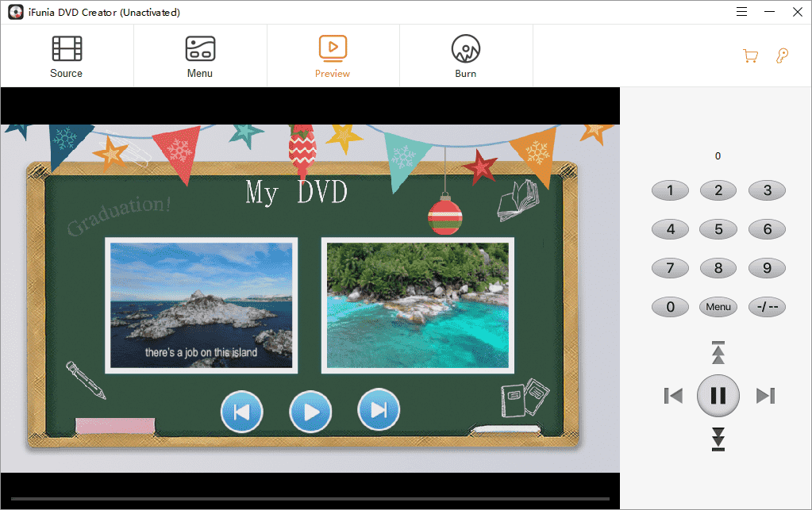Viewport: 812px width, 510px height.
Task: Click the playback progress bar at bottom
Action: point(310,499)
